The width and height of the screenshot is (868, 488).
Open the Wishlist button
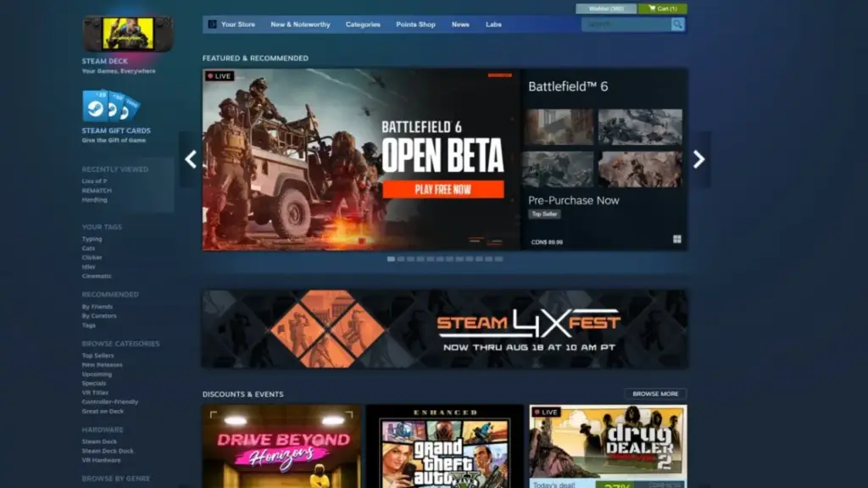pyautogui.click(x=606, y=8)
